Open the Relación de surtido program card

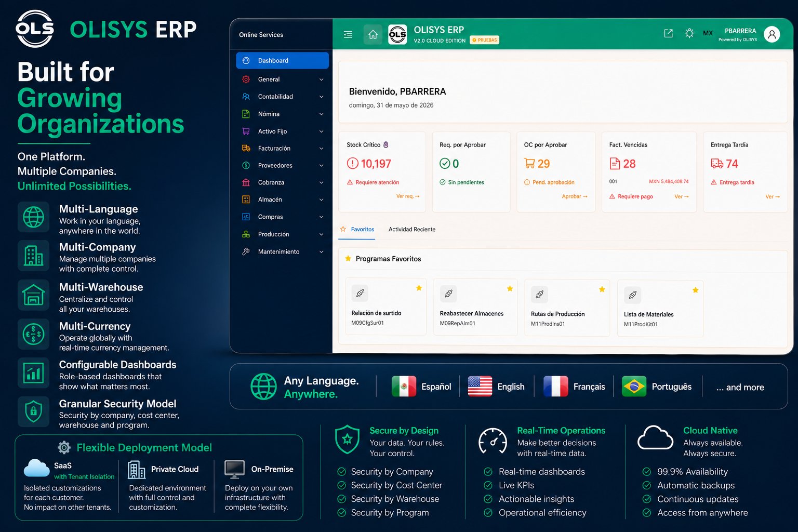click(x=385, y=307)
